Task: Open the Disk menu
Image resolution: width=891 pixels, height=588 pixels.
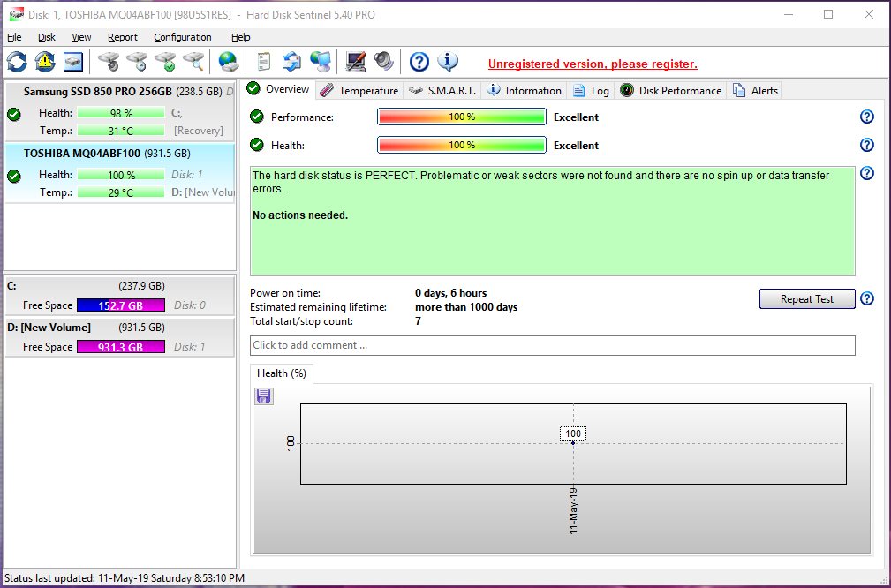Action: pos(47,37)
